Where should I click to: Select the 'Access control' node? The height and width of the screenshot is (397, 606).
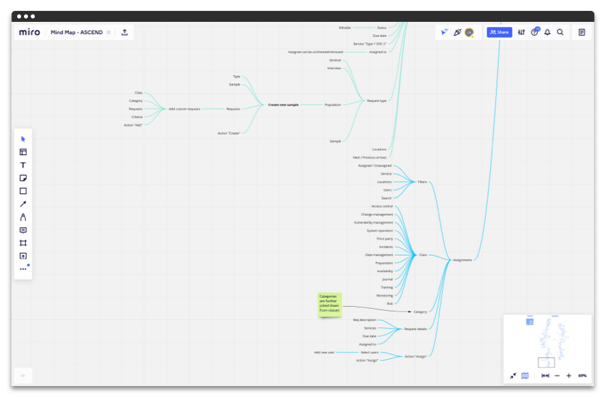click(x=382, y=206)
